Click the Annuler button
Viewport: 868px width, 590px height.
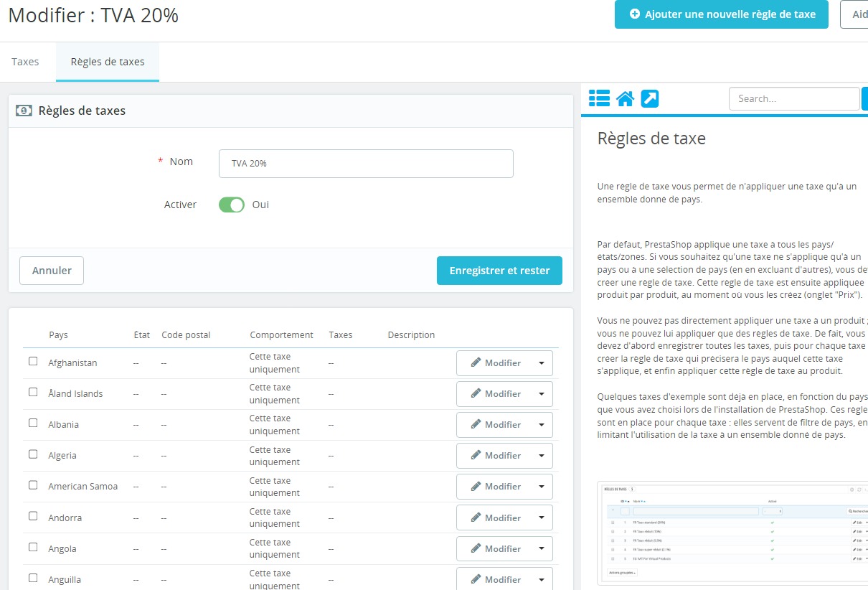[x=52, y=271]
